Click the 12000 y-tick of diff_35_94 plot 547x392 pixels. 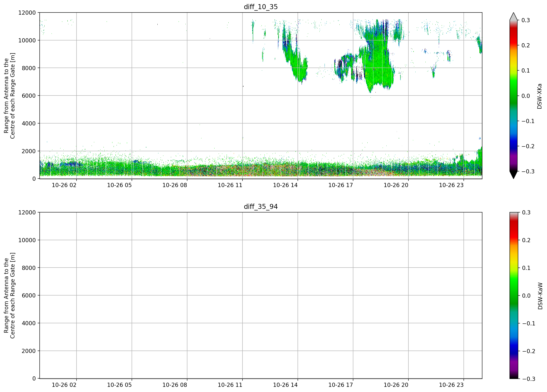[x=27, y=212]
